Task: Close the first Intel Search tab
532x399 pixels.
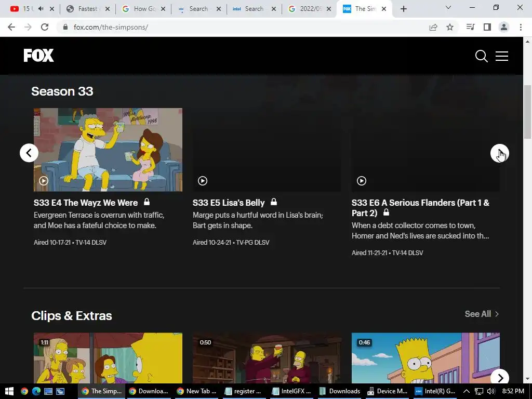Action: click(x=219, y=9)
